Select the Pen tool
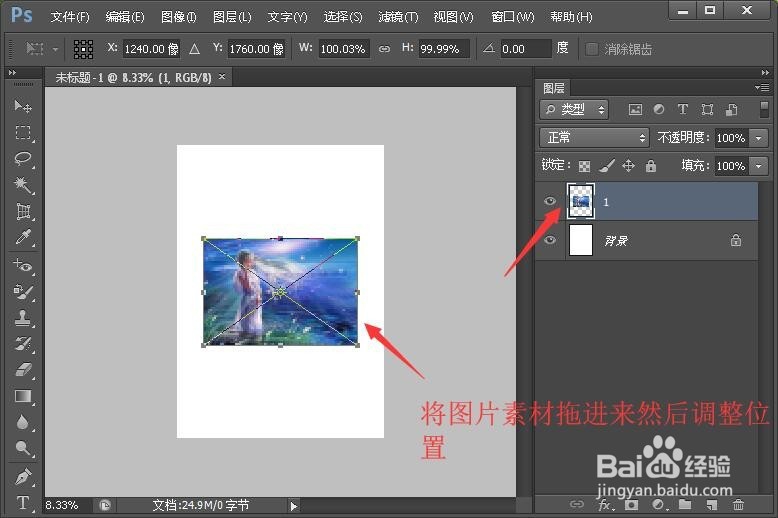This screenshot has height=518, width=778. [23, 477]
